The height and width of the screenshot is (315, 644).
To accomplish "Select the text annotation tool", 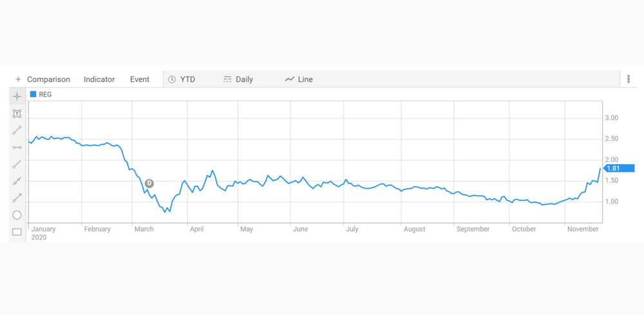I will tap(17, 114).
